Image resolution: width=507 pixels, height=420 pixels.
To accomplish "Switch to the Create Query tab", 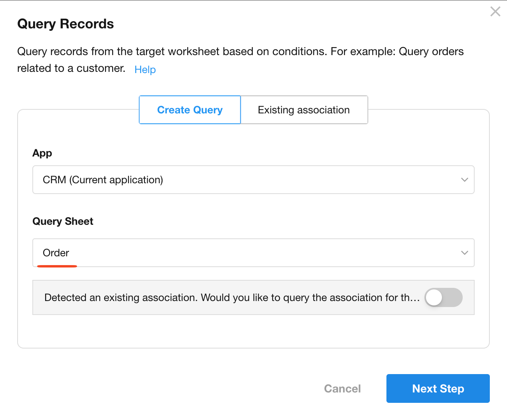I will (x=190, y=110).
